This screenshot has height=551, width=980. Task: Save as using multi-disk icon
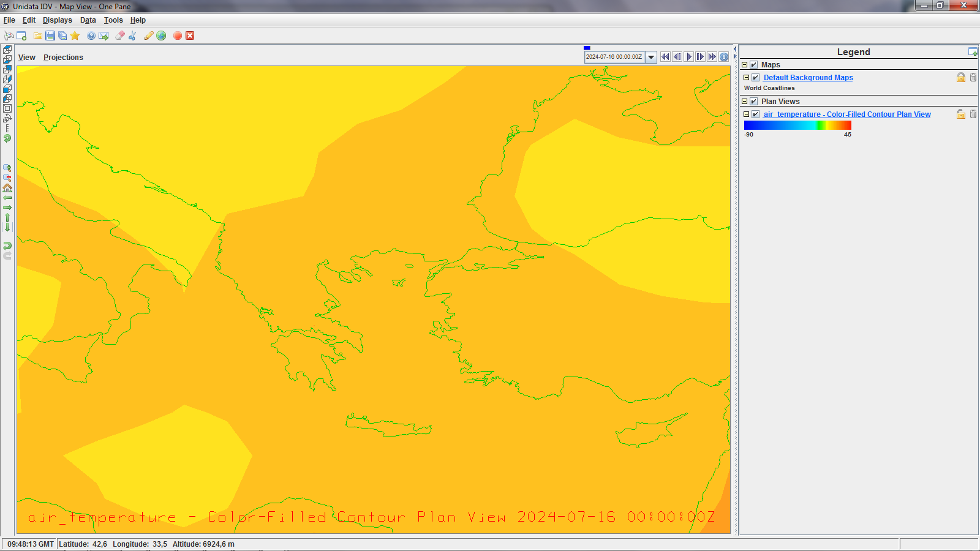click(x=62, y=36)
